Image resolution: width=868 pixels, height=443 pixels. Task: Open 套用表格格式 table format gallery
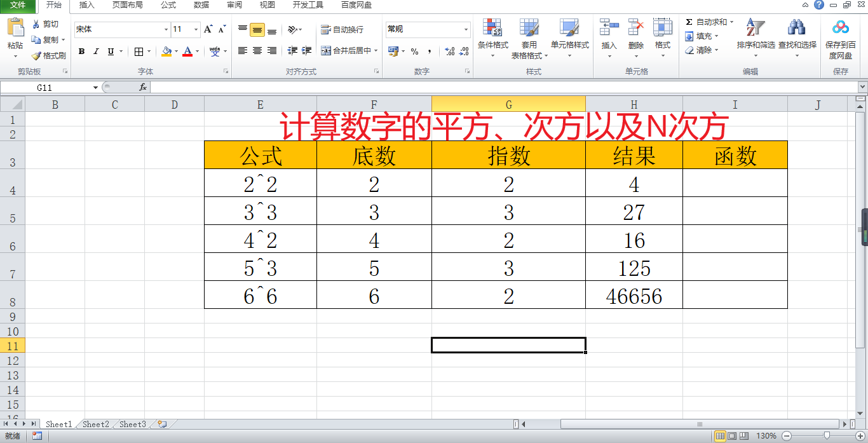coord(529,38)
